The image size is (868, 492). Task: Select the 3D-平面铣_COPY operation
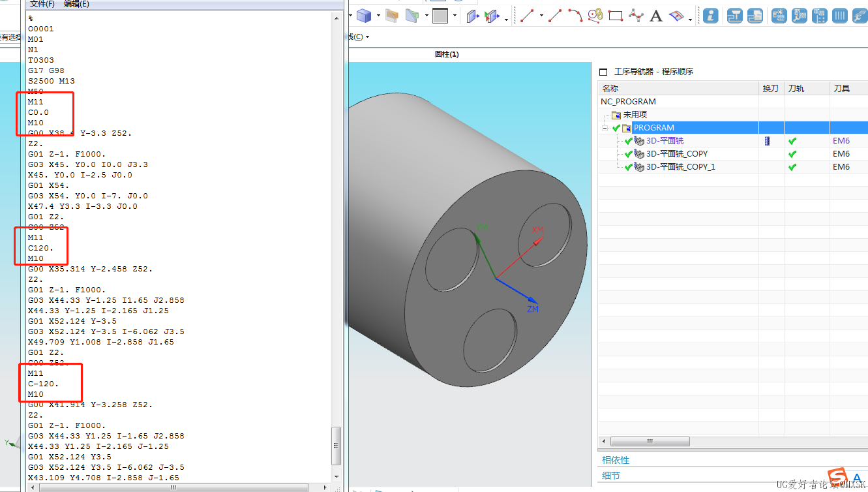[676, 154]
